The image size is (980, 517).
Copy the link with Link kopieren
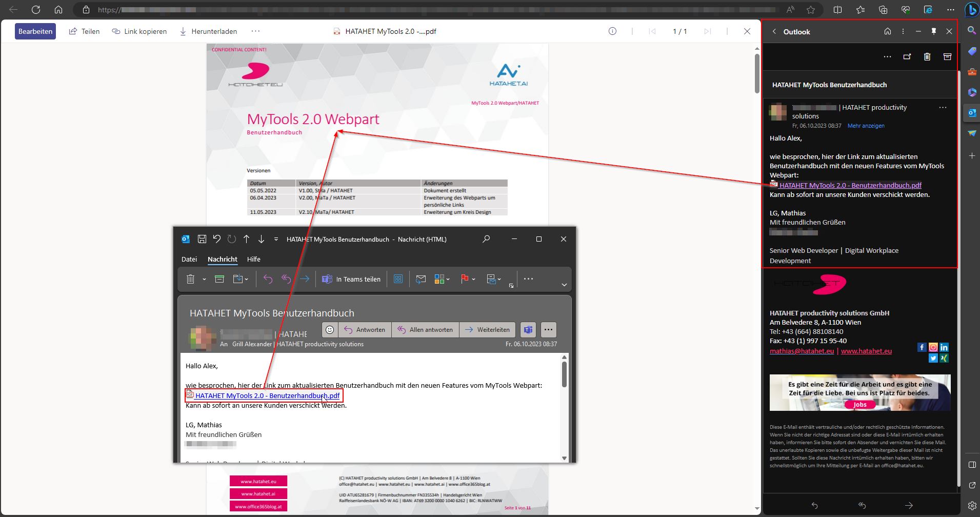139,31
